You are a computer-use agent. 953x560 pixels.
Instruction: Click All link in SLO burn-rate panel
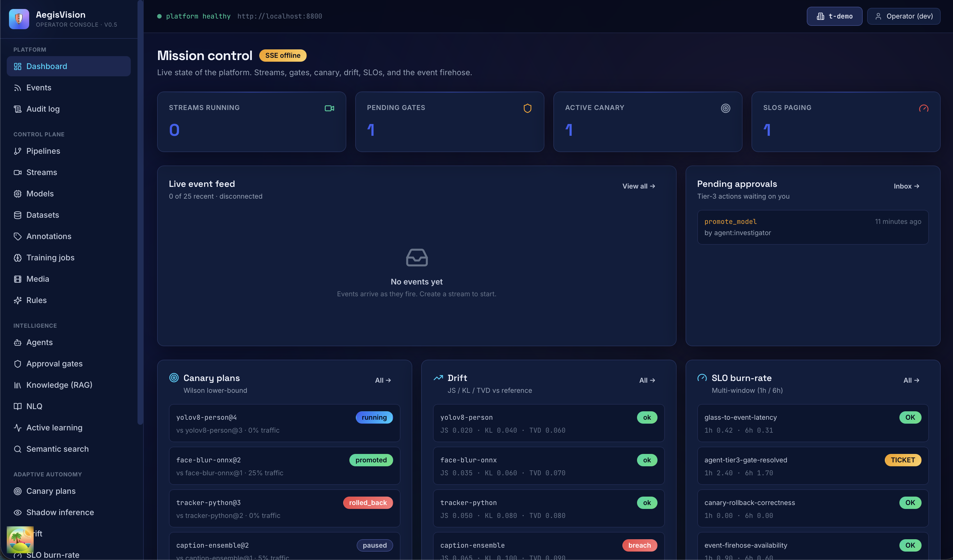pos(911,380)
